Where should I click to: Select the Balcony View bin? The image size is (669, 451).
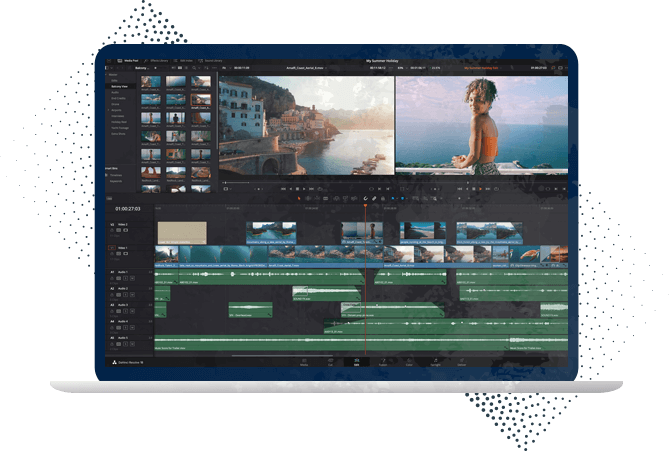(x=120, y=88)
